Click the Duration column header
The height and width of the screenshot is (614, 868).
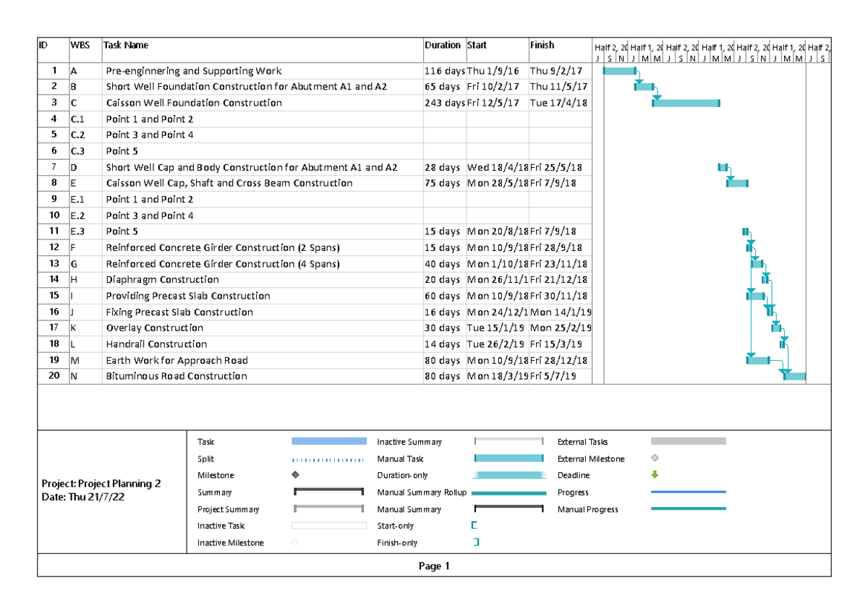pos(443,45)
